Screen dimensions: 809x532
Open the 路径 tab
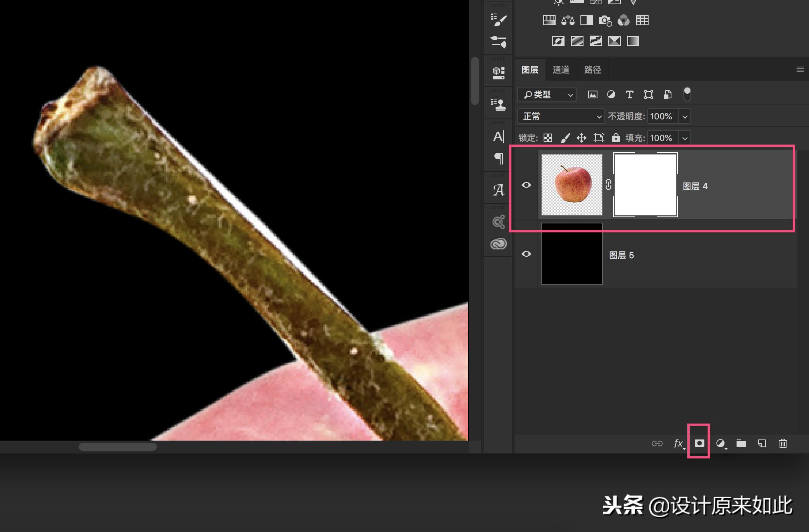[592, 70]
